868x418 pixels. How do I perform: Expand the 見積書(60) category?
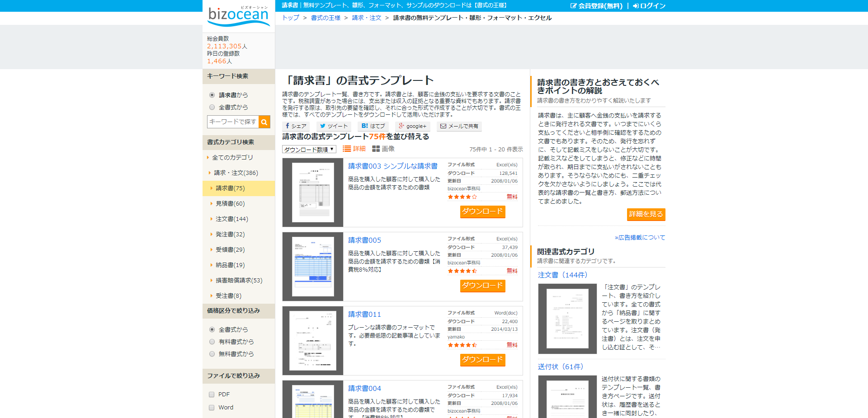tap(230, 203)
